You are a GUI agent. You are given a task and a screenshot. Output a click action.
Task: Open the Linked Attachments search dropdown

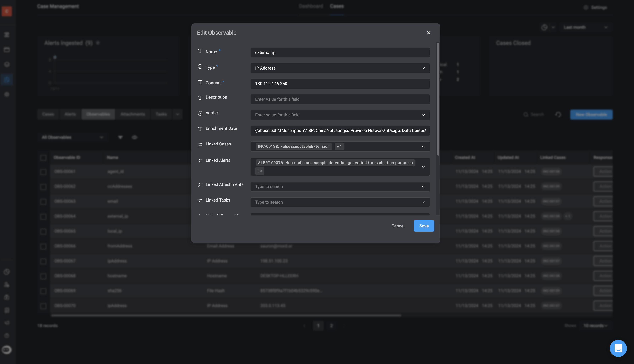coord(340,187)
